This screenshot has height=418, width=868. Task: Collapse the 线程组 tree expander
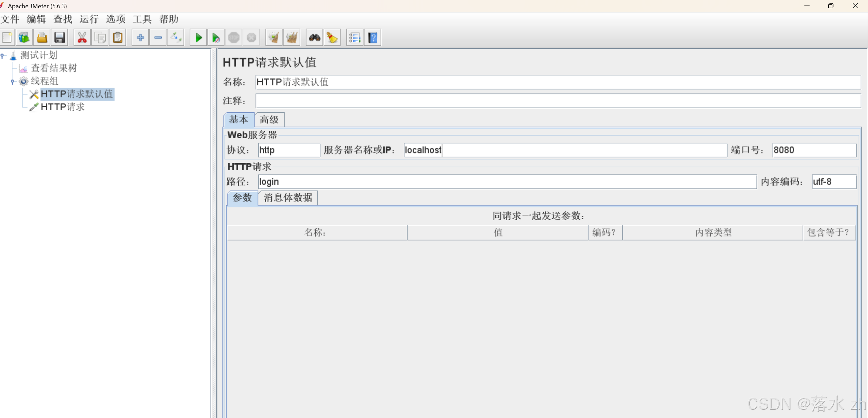click(12, 82)
